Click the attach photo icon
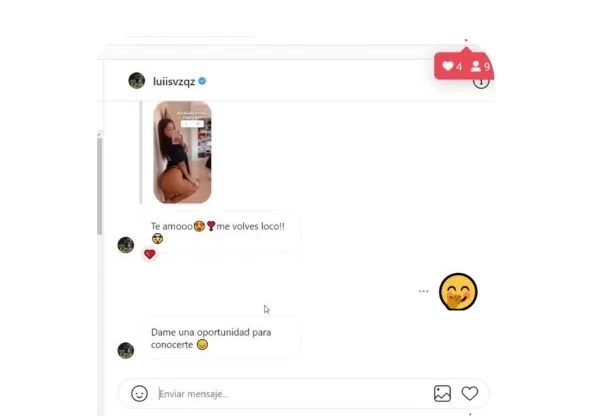This screenshot has height=416, width=605. [442, 394]
